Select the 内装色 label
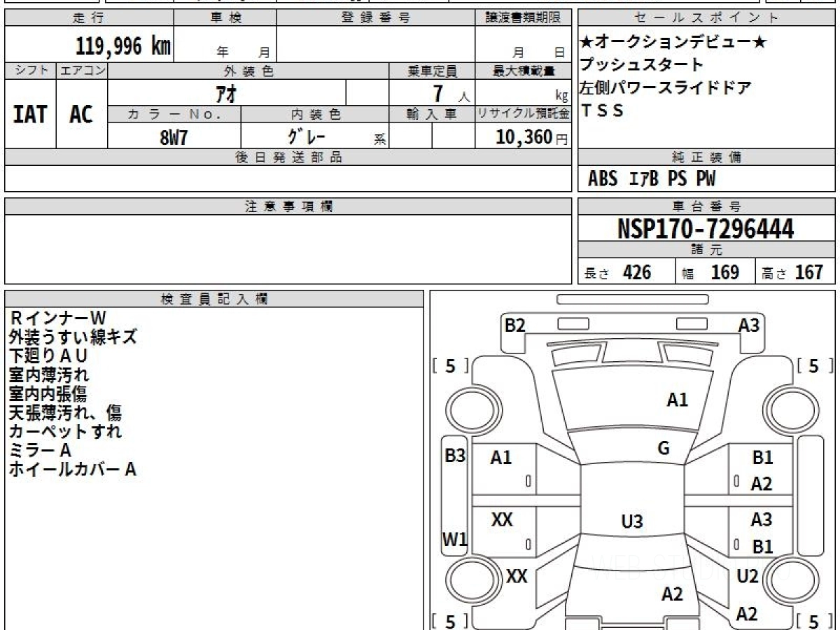The width and height of the screenshot is (840, 630). (x=315, y=114)
